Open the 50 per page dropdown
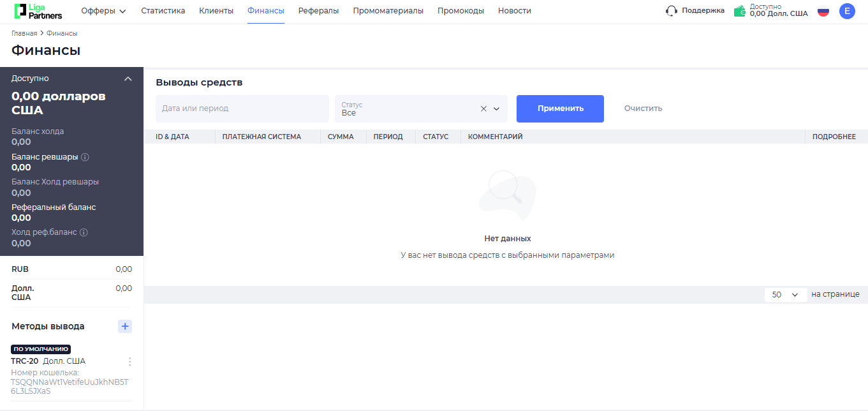Viewport: 868px width, 411px height. (785, 295)
